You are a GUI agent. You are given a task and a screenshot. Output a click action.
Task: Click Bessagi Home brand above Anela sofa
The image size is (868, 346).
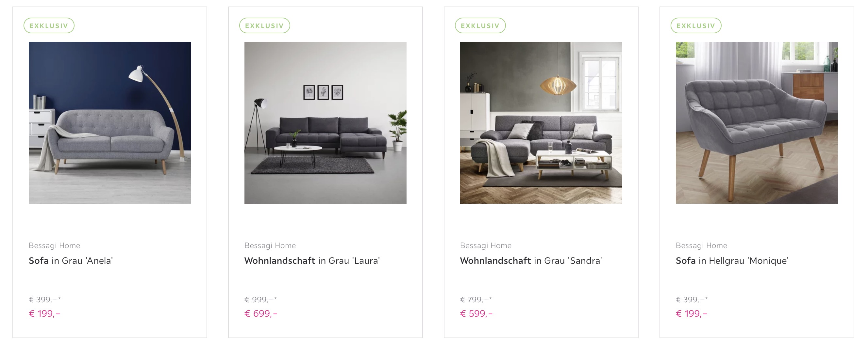tap(54, 245)
